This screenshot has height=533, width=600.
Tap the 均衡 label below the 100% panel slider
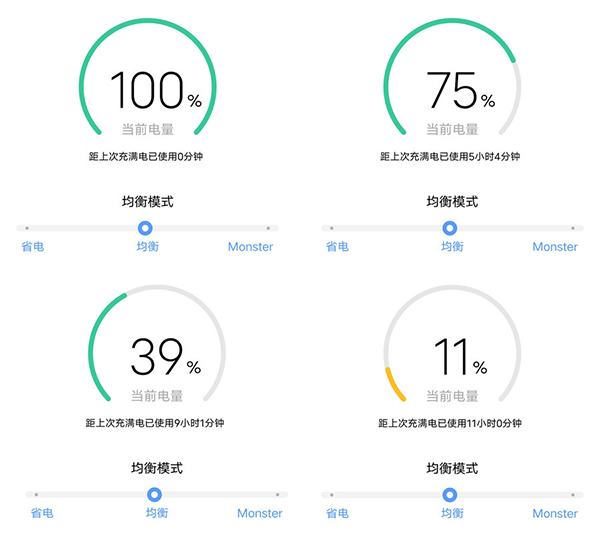point(147,247)
